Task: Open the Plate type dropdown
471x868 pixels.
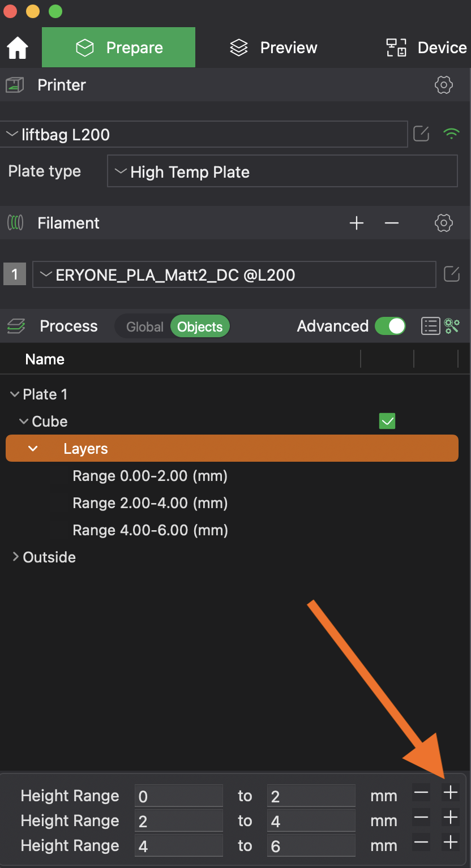Action: pos(282,171)
